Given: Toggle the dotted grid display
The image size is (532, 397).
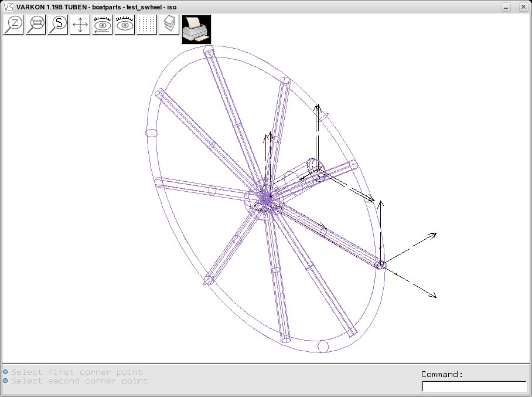Looking at the screenshot, I should coord(147,25).
